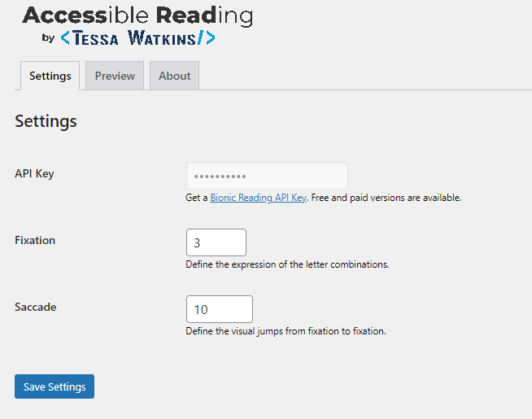Select the Saccade number field
The width and height of the screenshot is (532, 419).
tap(220, 309)
